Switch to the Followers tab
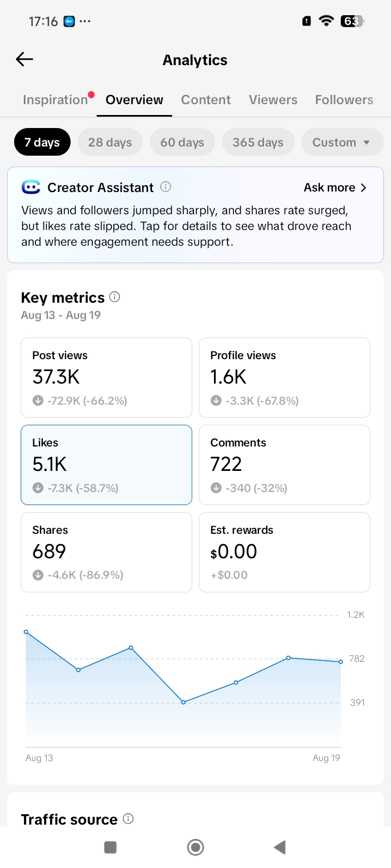The height and width of the screenshot is (868, 391). pyautogui.click(x=344, y=100)
